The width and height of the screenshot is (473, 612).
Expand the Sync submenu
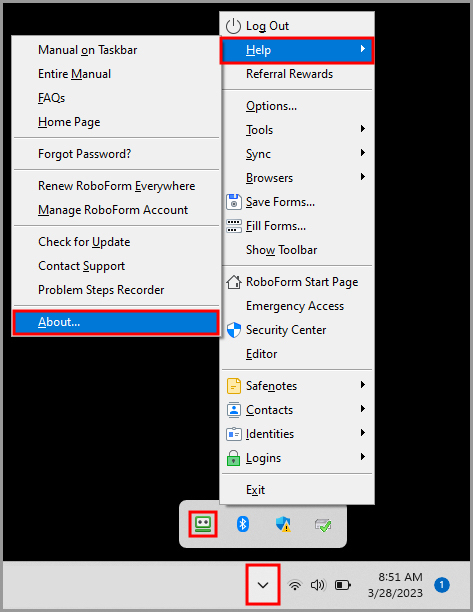[297, 154]
